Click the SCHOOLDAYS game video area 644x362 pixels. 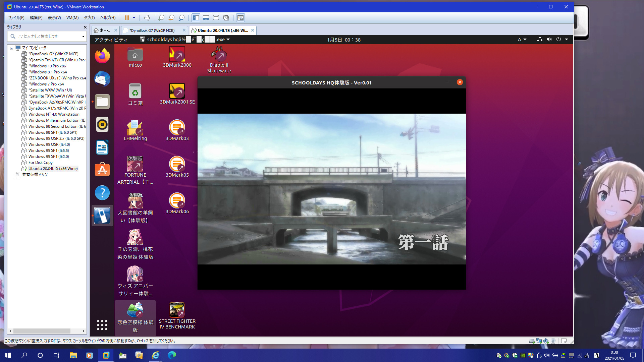(x=331, y=189)
